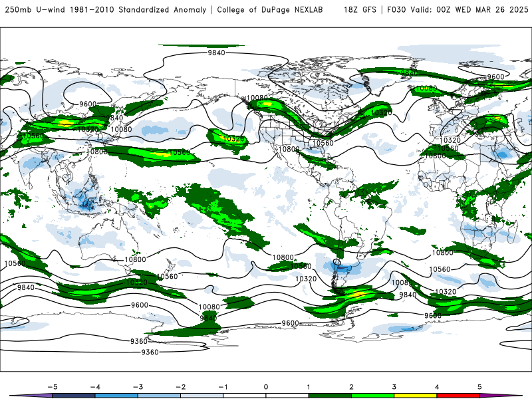Click the '18Z GFS' model run text

[360, 10]
